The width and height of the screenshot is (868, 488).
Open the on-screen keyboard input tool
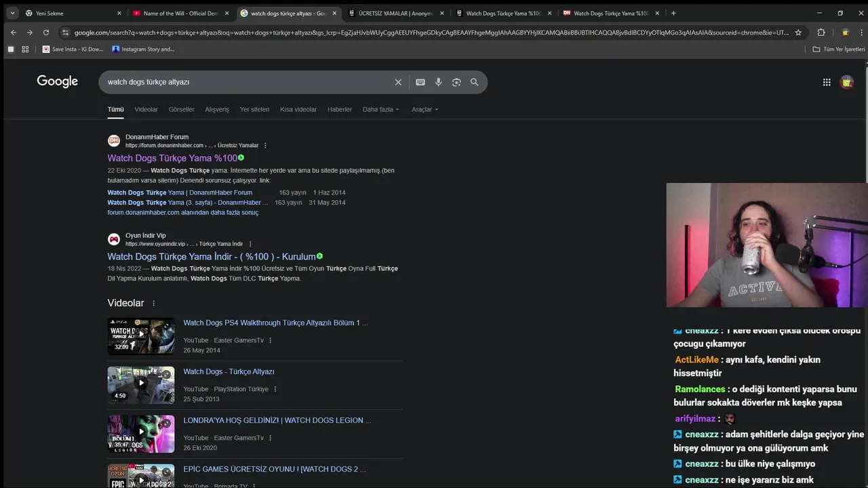pyautogui.click(x=420, y=82)
